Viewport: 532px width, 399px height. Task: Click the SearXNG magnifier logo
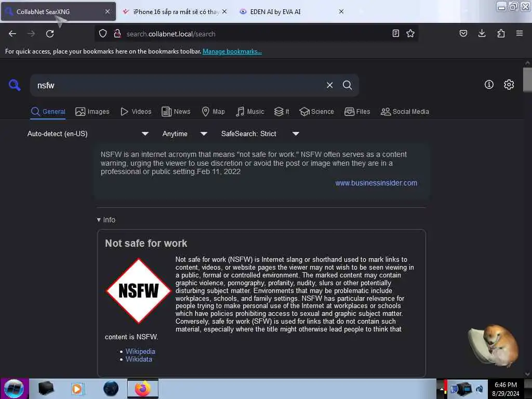point(15,85)
